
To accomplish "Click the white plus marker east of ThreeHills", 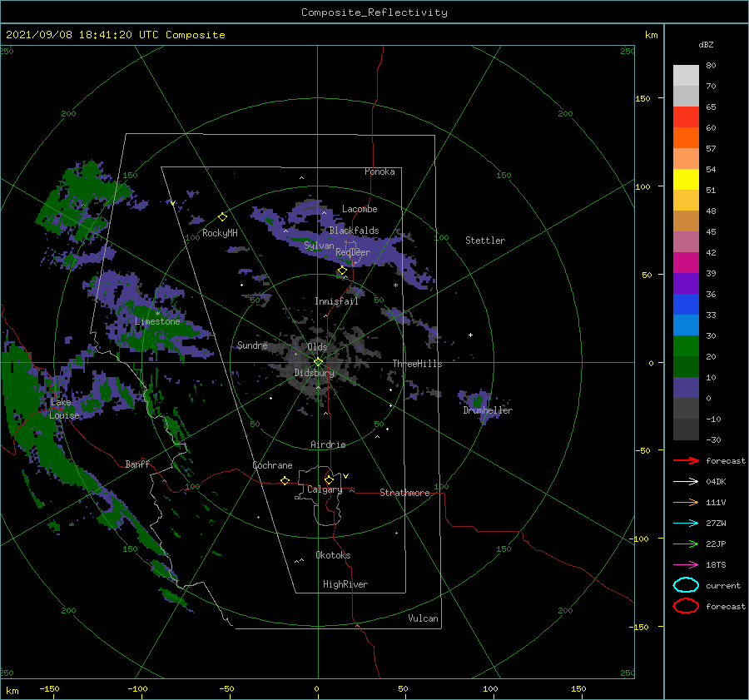I will [x=470, y=335].
